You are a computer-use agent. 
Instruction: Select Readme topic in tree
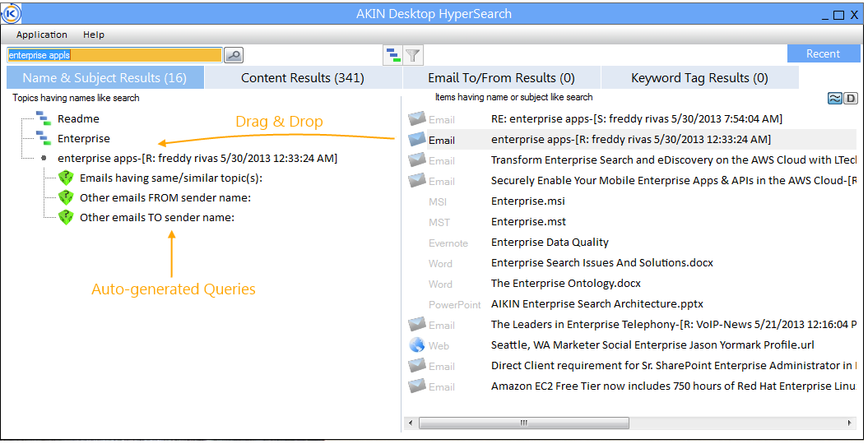78,119
